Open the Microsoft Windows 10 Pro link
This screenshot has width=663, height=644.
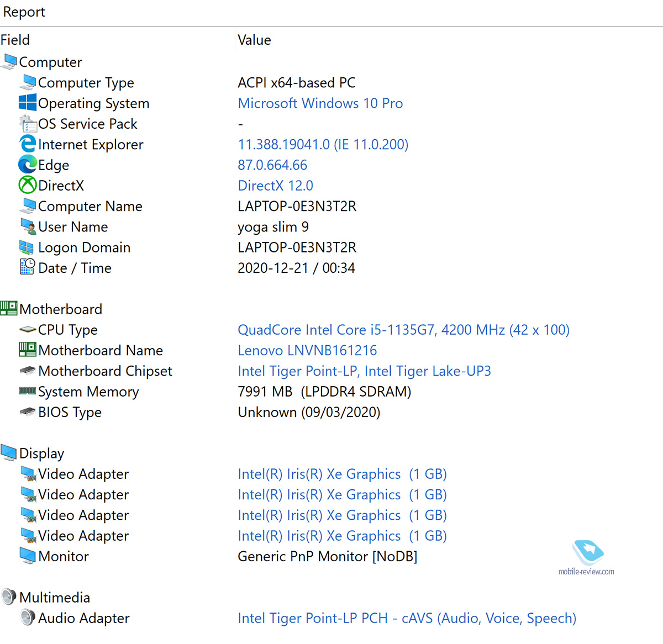[x=320, y=103]
